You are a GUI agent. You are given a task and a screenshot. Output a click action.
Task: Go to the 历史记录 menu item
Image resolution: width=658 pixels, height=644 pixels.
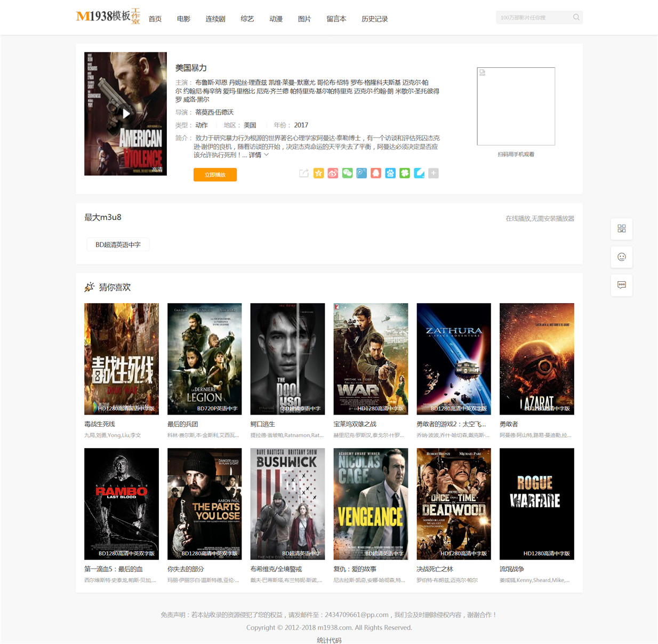click(374, 19)
